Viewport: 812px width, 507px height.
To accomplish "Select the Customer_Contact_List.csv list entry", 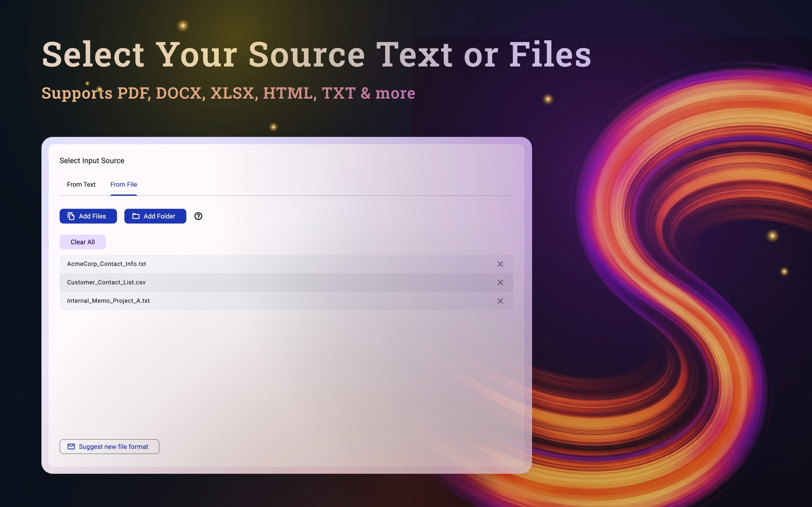I will 235,282.
